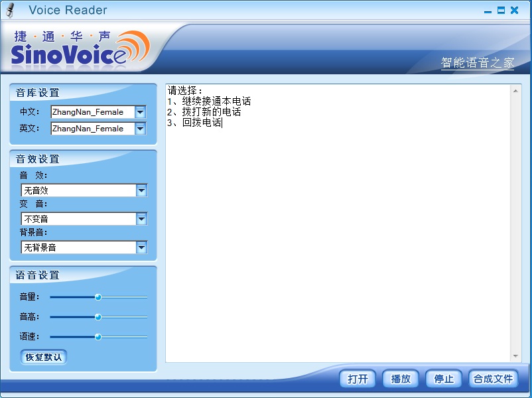This screenshot has width=532, height=398.
Task: Open the 英文 voice library dropdown
Action: pos(140,129)
